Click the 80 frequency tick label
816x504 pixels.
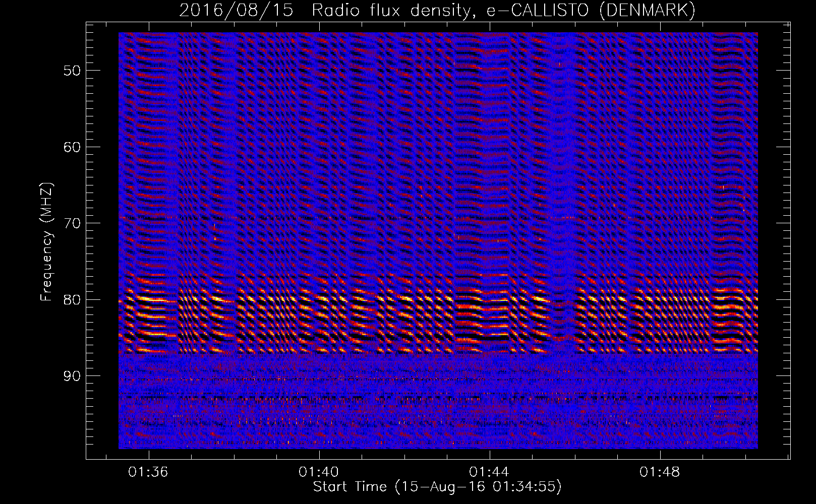pos(72,300)
